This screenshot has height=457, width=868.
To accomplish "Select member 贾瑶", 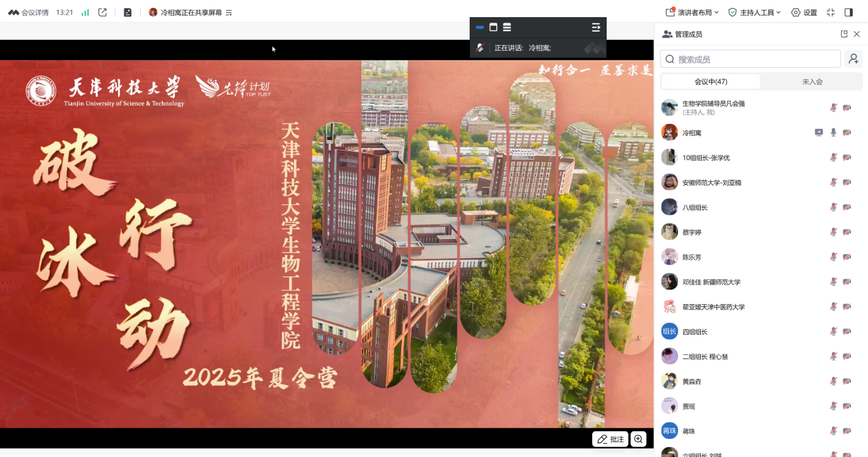I will pos(762,406).
